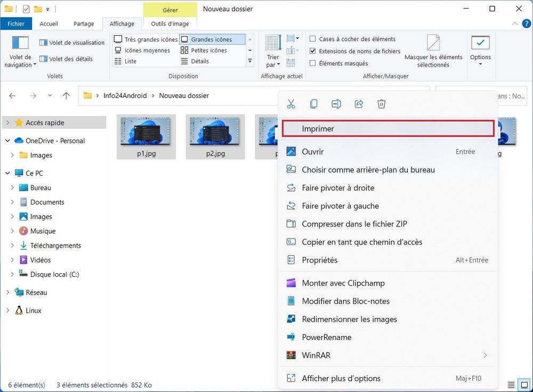This screenshot has width=533, height=392.
Task: Click the Delete trash icon in context menu
Action: pyautogui.click(x=382, y=104)
